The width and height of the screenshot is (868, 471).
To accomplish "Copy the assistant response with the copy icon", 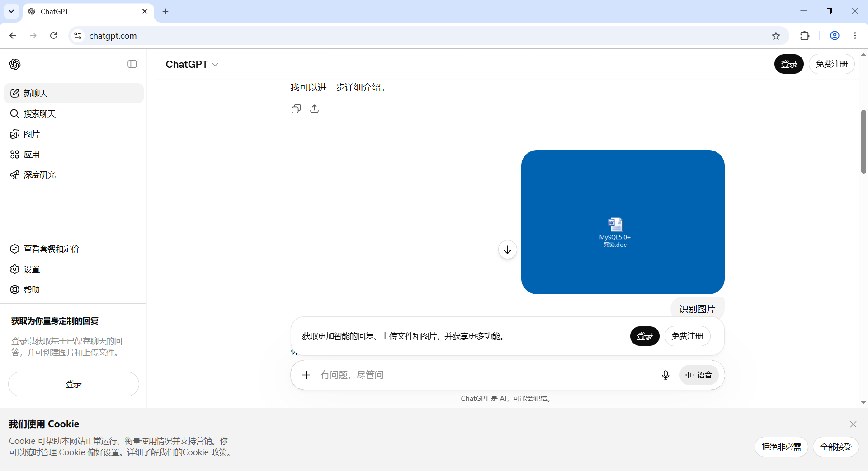I will [x=296, y=108].
